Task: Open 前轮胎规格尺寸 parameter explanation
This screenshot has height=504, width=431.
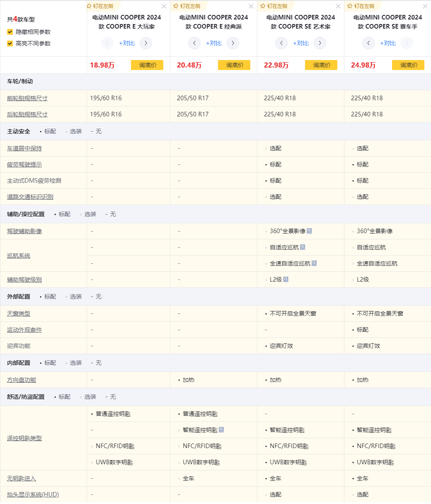Action: click(27, 99)
